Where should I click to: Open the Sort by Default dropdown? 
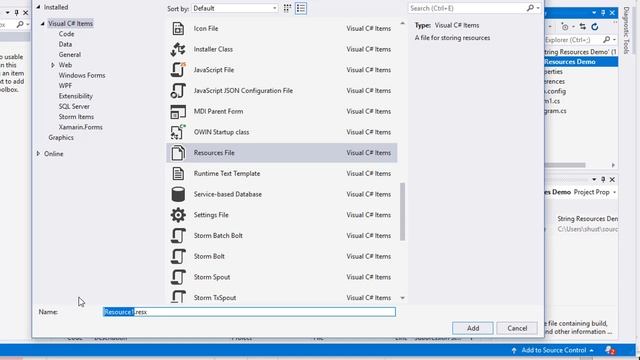click(235, 8)
